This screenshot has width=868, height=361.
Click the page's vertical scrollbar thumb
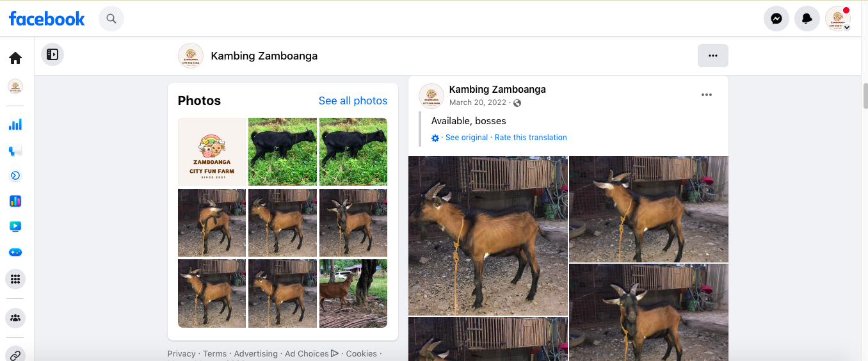[865, 96]
